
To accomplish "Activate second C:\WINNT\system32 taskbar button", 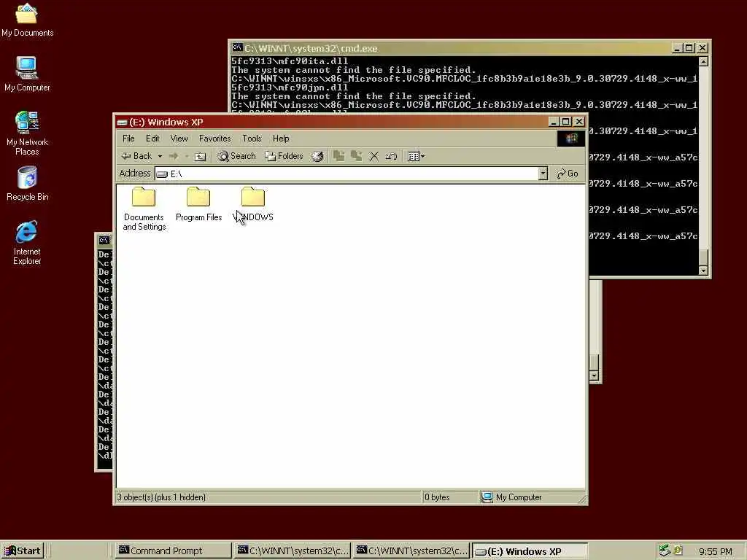I will 292,551.
